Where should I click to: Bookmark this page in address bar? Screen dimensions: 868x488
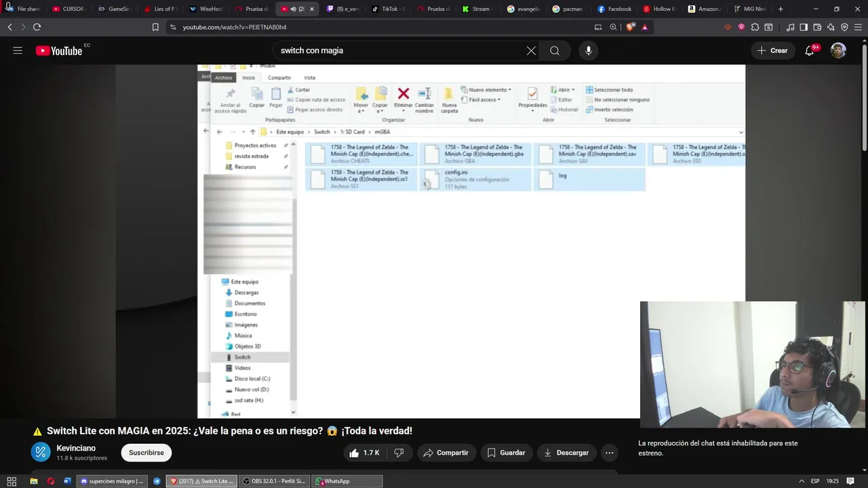(x=155, y=27)
